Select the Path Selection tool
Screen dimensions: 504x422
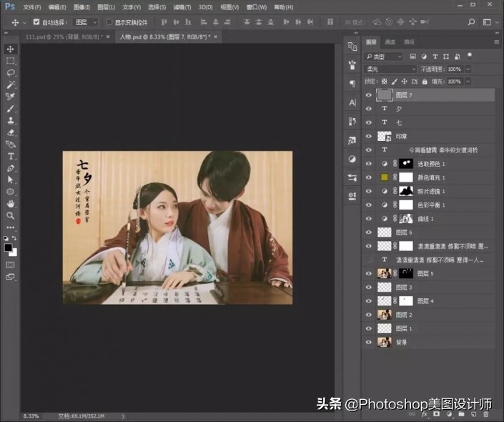(10, 180)
